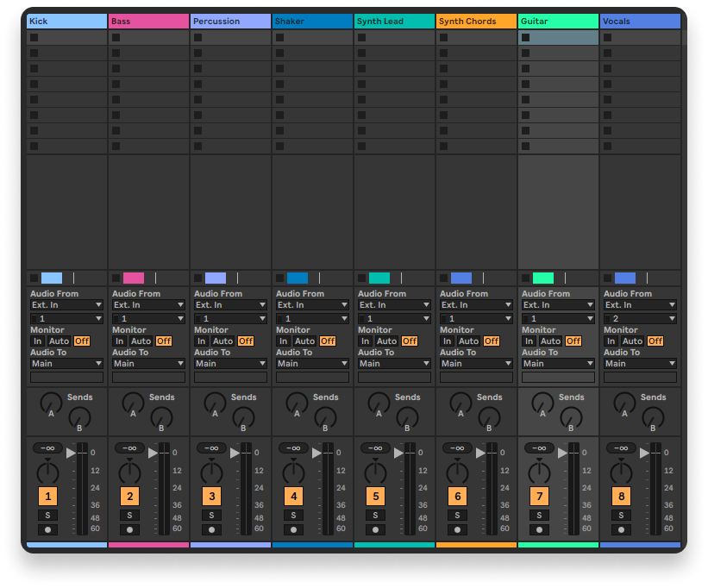Image resolution: width=708 pixels, height=588 pixels.
Task: Open the Audio To chooser on Percussion
Action: coord(229,363)
